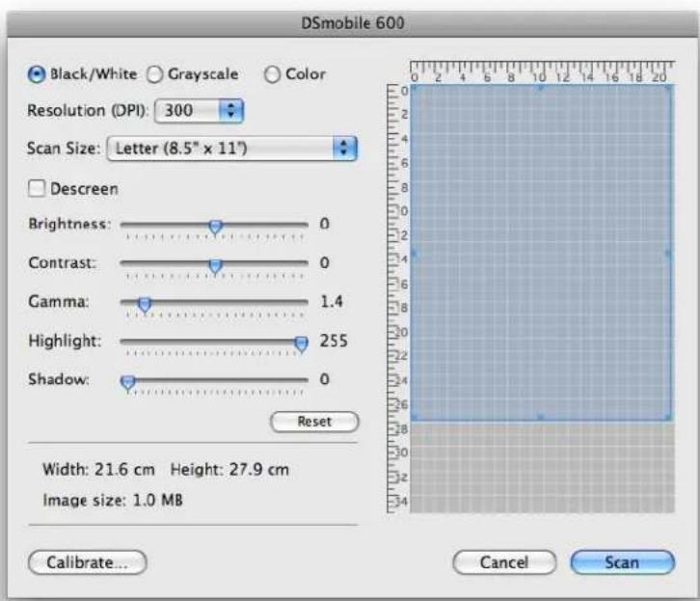Viewport: 700px width, 601px height.
Task: Click the right-middle selection handle in preview
Action: pos(669,253)
